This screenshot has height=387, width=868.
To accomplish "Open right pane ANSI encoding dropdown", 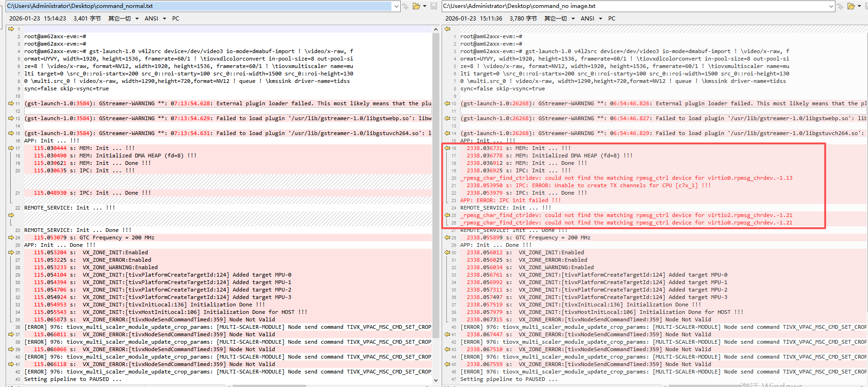I will (x=592, y=19).
